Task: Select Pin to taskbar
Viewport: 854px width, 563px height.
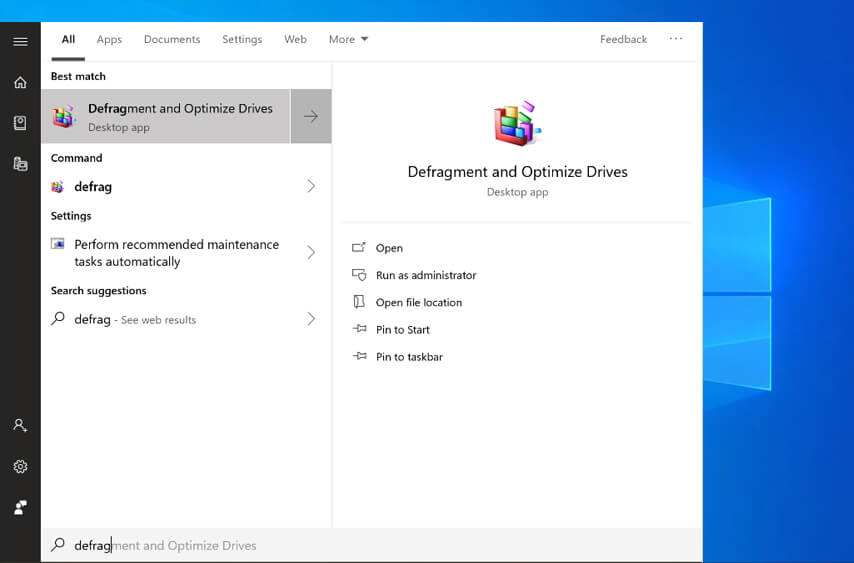Action: [x=409, y=357]
